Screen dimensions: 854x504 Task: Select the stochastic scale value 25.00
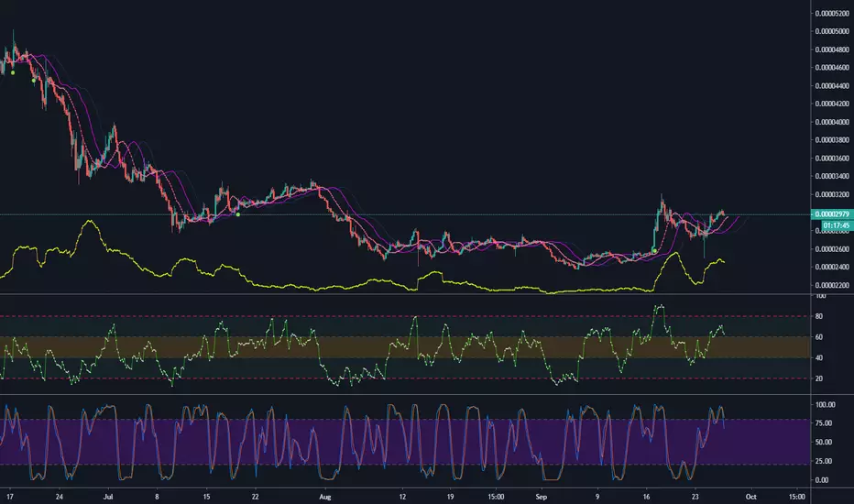[x=824, y=461]
